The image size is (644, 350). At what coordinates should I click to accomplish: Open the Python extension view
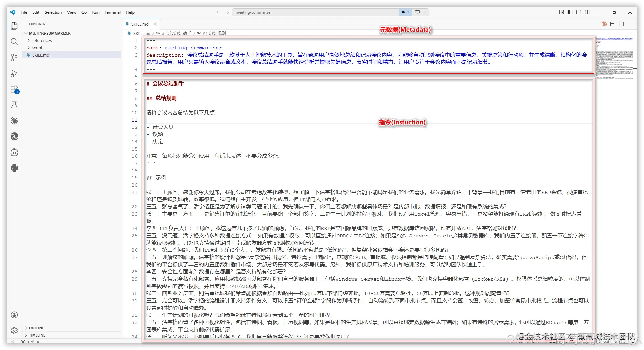click(14, 168)
